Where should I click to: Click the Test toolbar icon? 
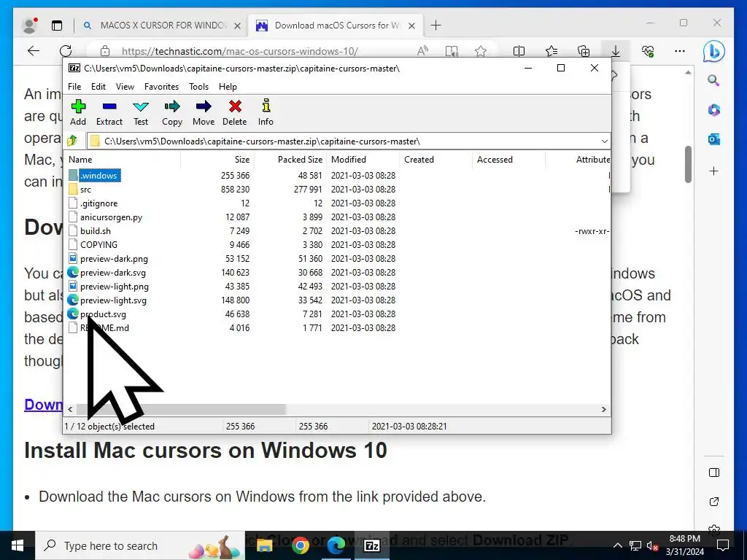coord(141,112)
